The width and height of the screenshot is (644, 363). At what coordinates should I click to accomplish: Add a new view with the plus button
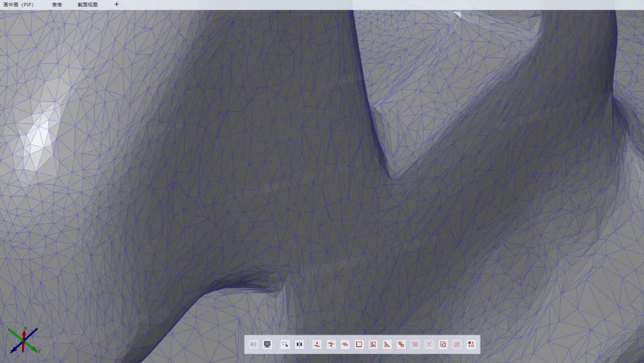coord(116,4)
